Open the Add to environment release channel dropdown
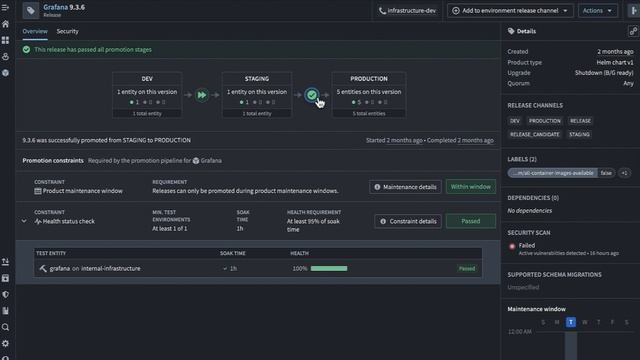Viewport: 640px width, 360px height. 510,11
